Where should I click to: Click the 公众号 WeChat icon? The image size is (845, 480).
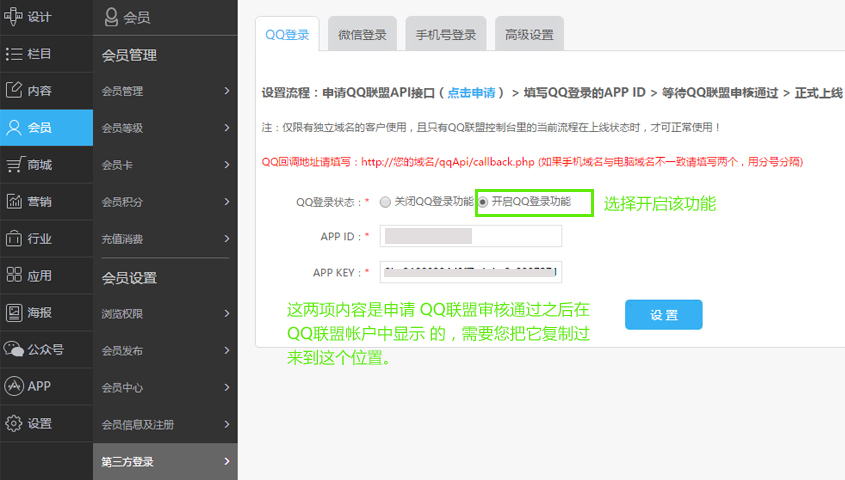pyautogui.click(x=14, y=349)
